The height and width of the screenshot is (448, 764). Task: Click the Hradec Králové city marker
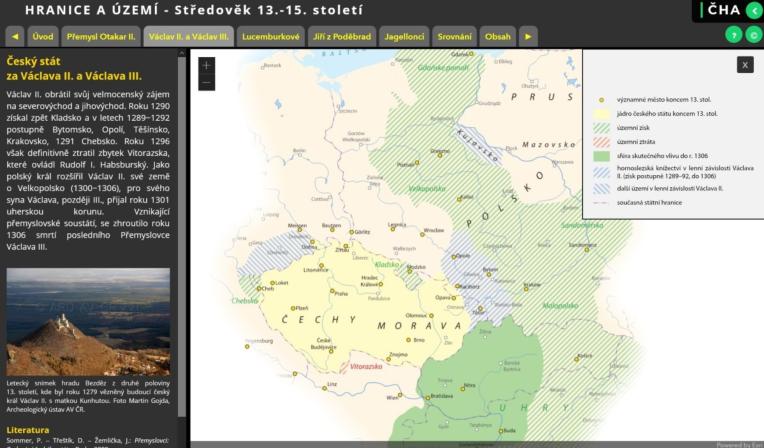tap(381, 284)
